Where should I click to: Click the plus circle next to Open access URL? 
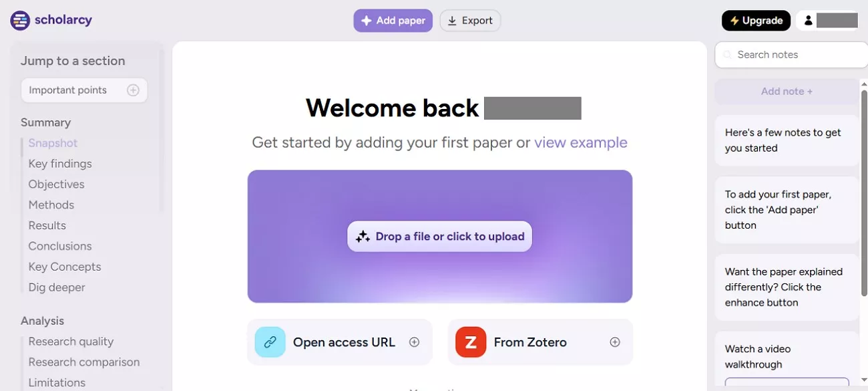click(414, 342)
